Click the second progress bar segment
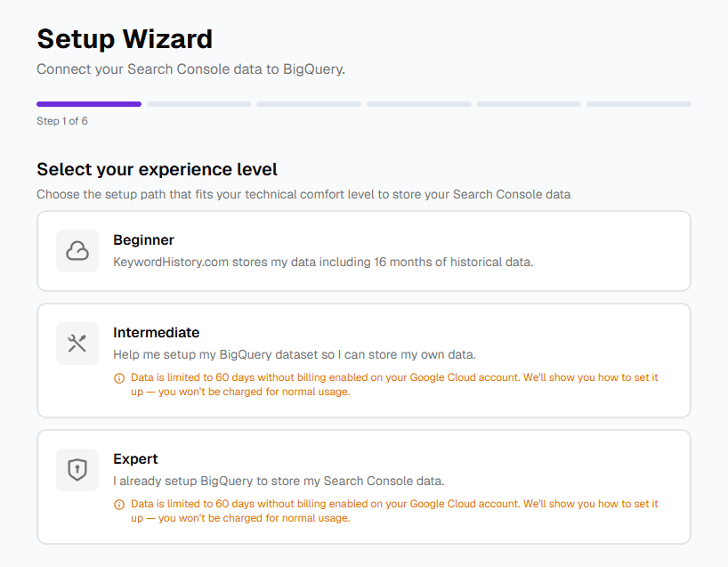This screenshot has width=728, height=567. coord(198,104)
